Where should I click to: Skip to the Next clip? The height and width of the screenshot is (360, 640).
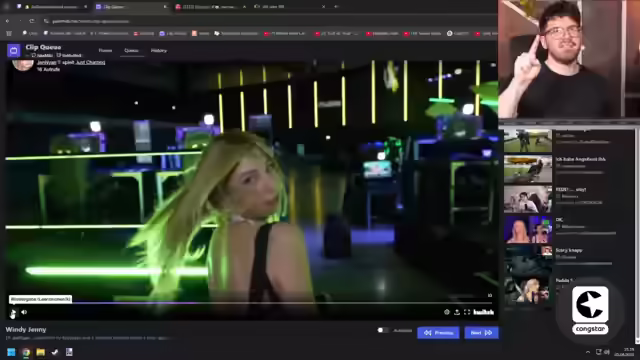coord(481,333)
